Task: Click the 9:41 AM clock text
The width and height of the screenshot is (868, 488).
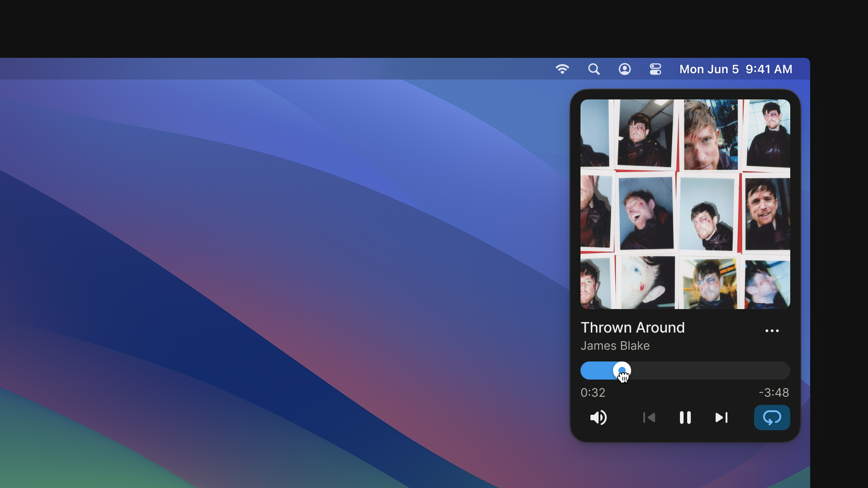Action: click(769, 69)
